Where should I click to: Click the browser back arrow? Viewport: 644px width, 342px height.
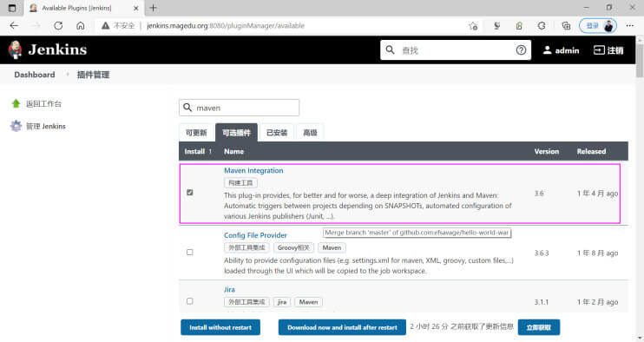tap(14, 25)
